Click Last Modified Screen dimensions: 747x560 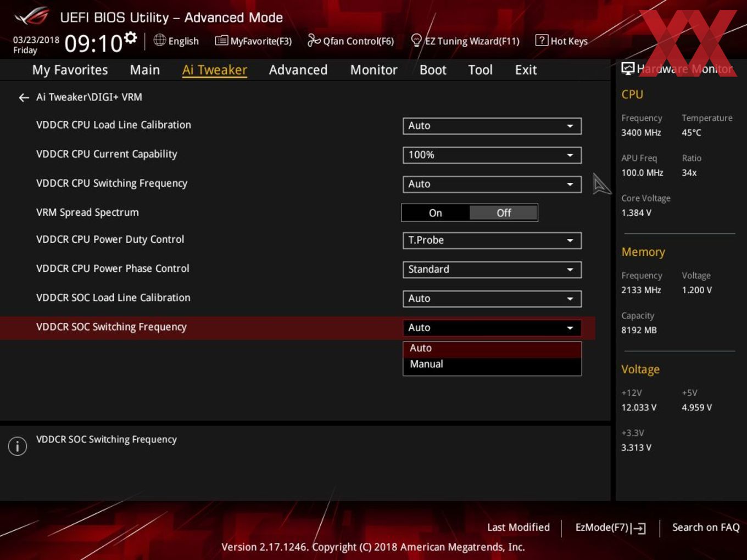(x=519, y=528)
